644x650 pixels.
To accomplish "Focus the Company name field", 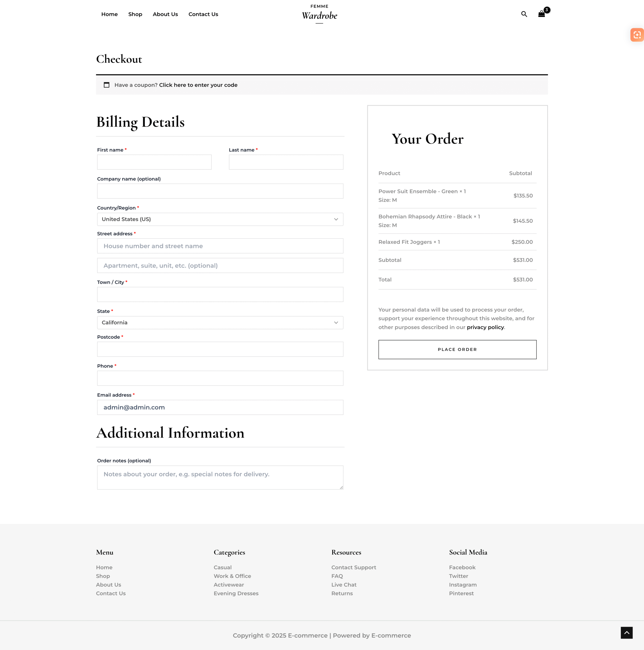I will (x=220, y=191).
